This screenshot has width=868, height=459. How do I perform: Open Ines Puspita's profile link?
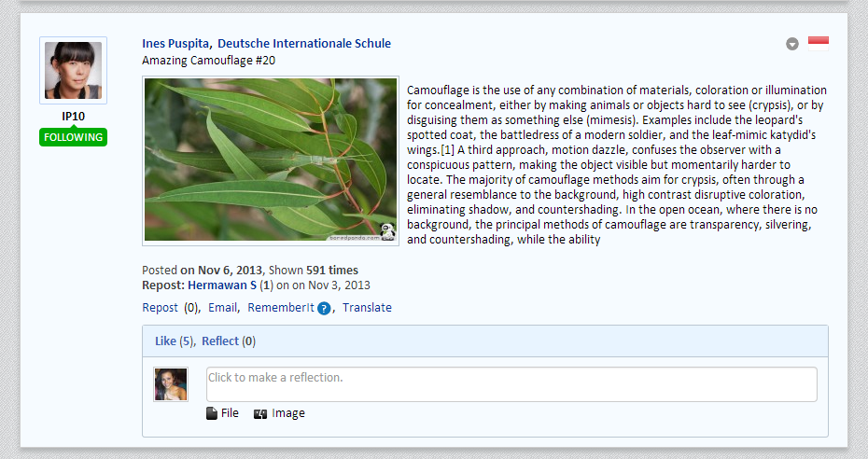pyautogui.click(x=175, y=44)
